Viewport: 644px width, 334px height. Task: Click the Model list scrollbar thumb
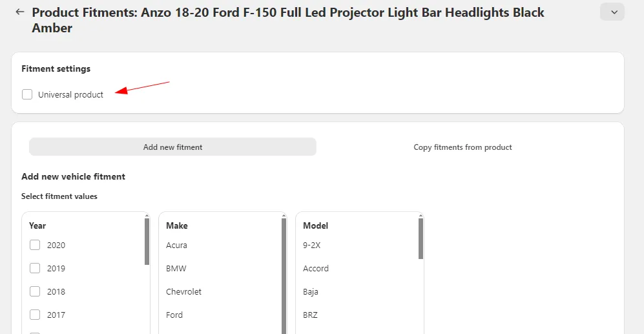(421, 238)
